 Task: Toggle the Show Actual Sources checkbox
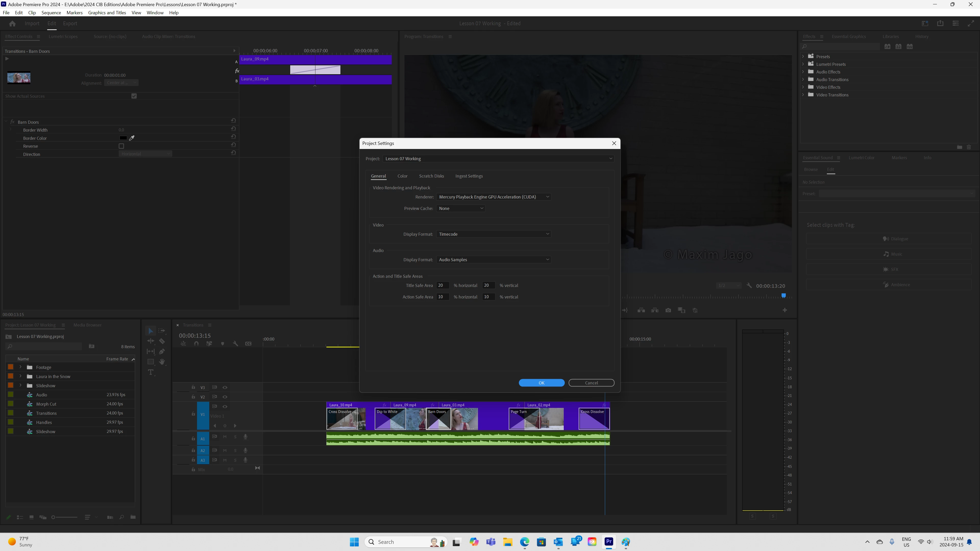(134, 96)
